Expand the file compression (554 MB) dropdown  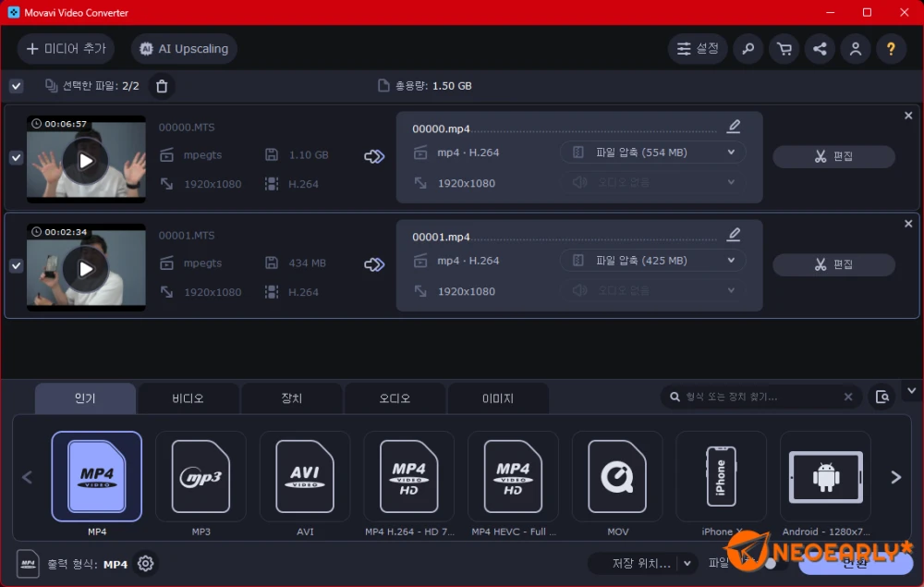[653, 152]
